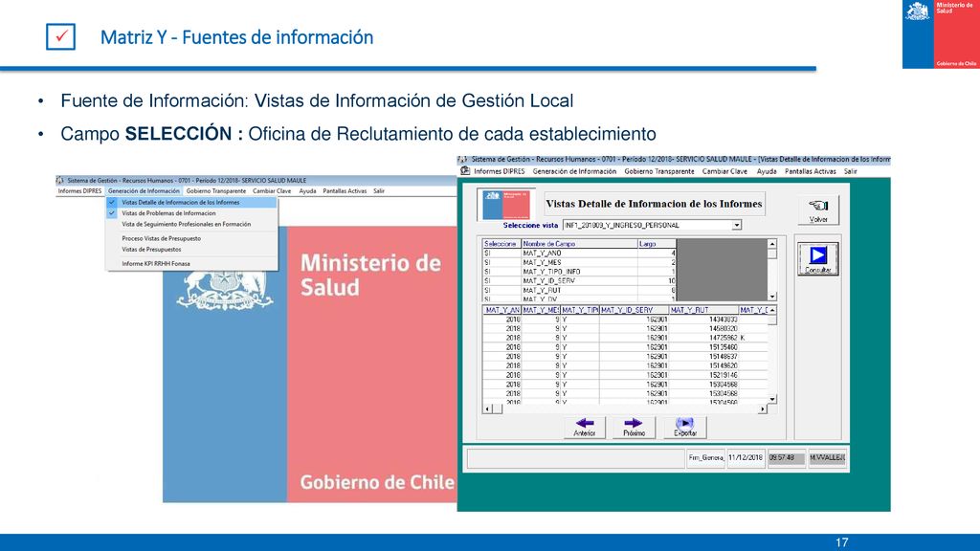The image size is (980, 551).
Task: Open Informe KPI RRHH Fonasa entry
Action: click(x=191, y=264)
